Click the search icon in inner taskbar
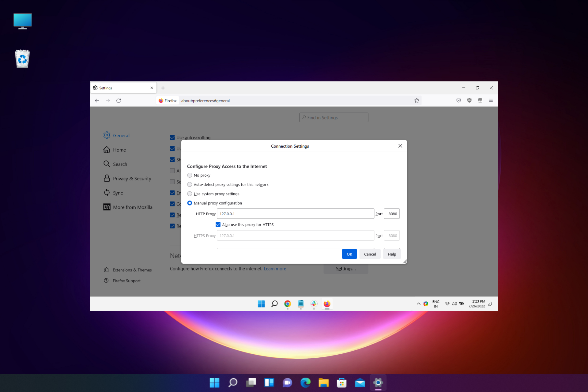 [x=274, y=304]
